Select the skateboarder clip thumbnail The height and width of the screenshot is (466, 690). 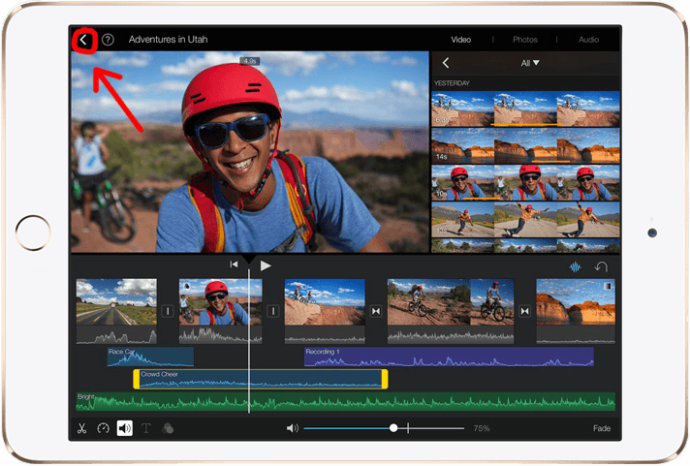click(x=525, y=220)
